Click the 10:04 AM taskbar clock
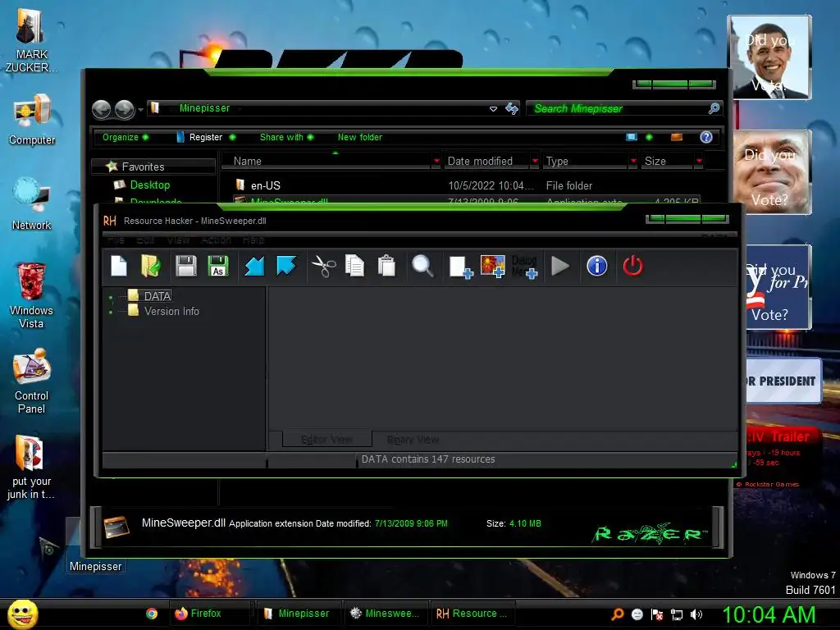Viewport: 840px width, 630px height. coord(769,614)
